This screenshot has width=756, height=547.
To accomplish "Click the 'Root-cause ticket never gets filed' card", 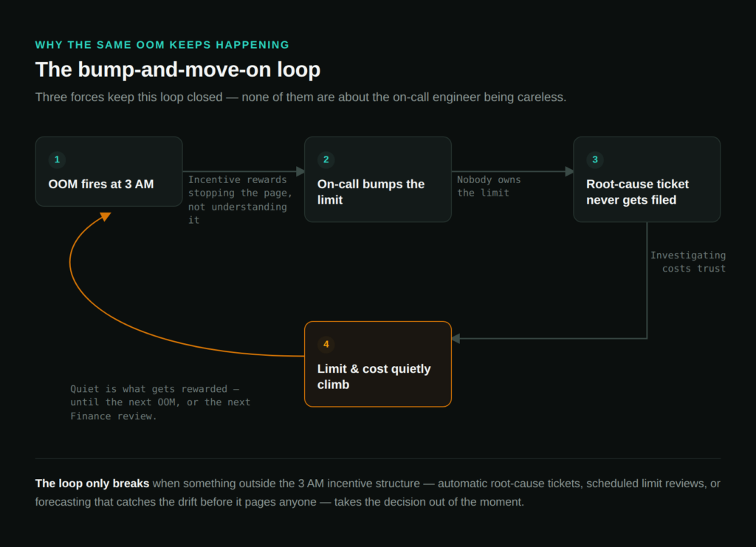I will click(647, 179).
